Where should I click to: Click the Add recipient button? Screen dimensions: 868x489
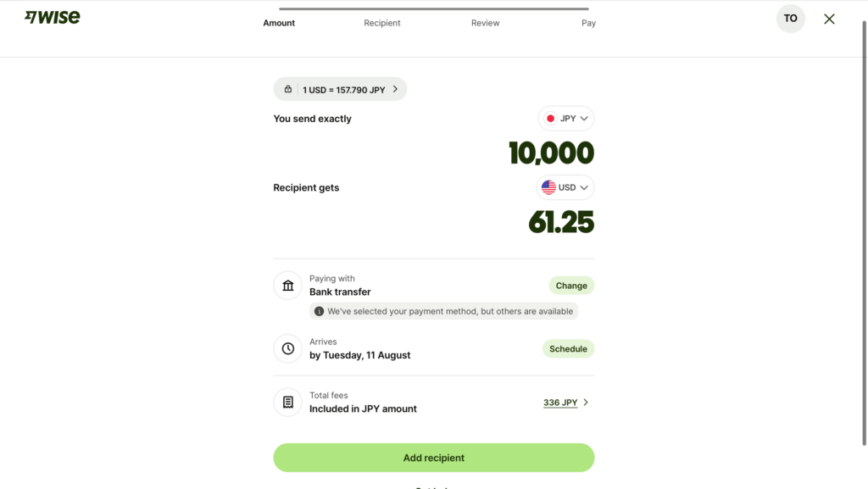coord(433,458)
